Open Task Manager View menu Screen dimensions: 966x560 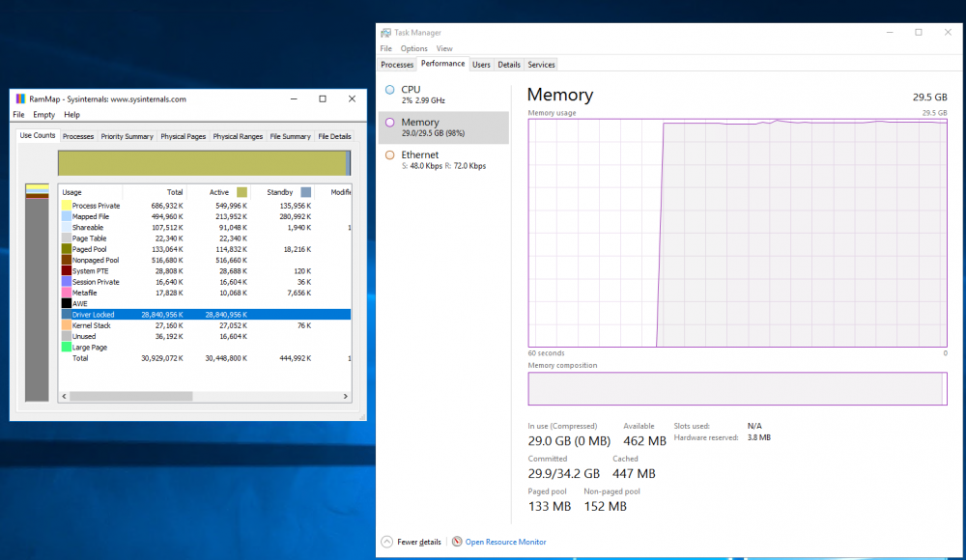click(x=444, y=48)
